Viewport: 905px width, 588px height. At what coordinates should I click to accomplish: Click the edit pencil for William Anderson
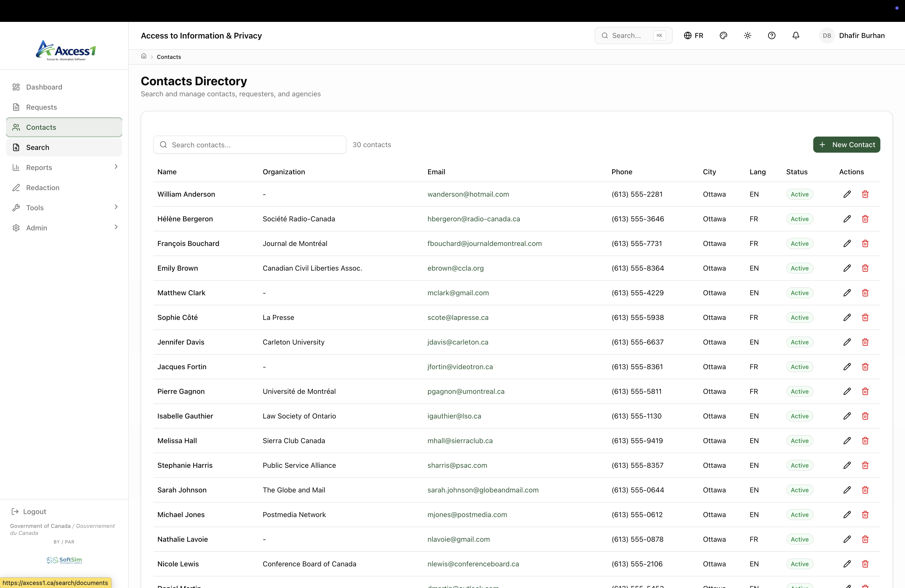coord(847,194)
